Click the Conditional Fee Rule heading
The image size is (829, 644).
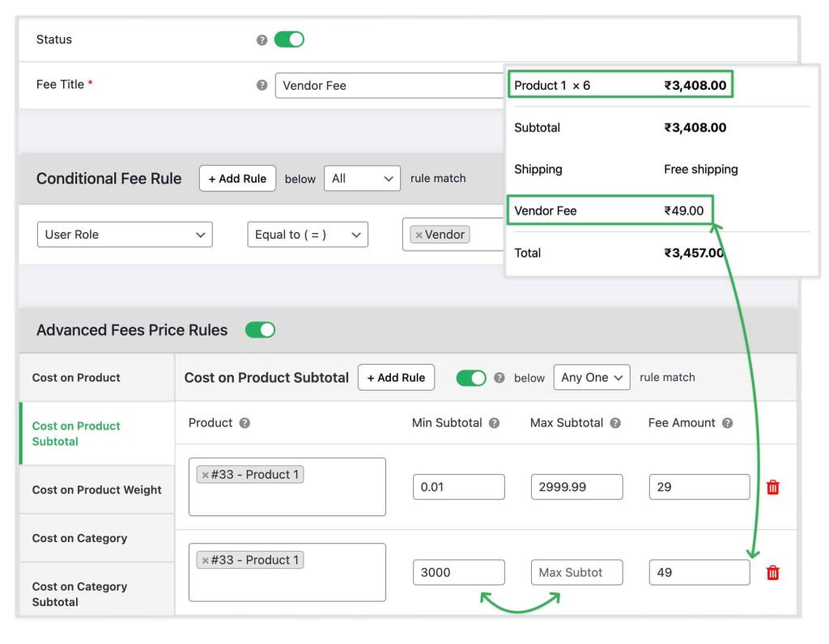tap(109, 179)
